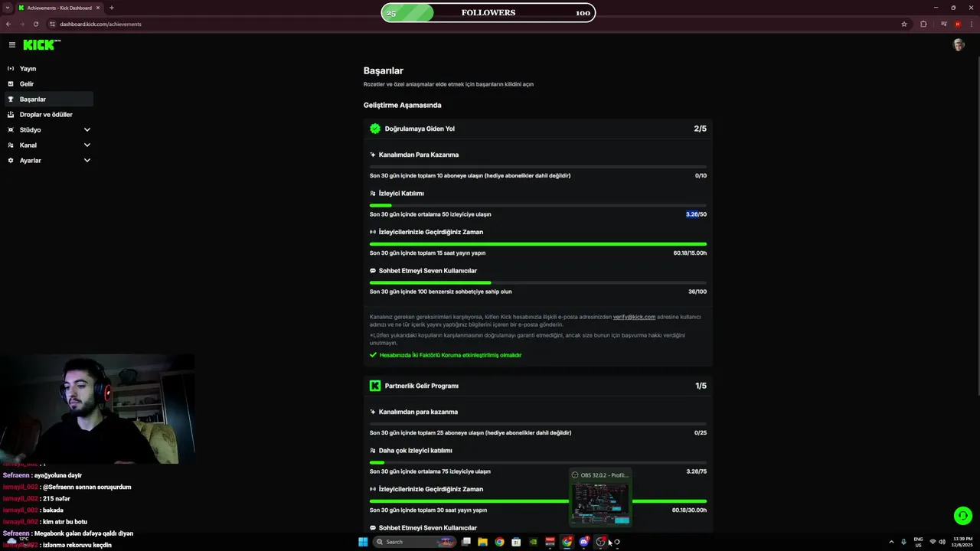This screenshot has height=551, width=980.
Task: Open Google Chrome pinned taskbar icon
Action: [499, 542]
